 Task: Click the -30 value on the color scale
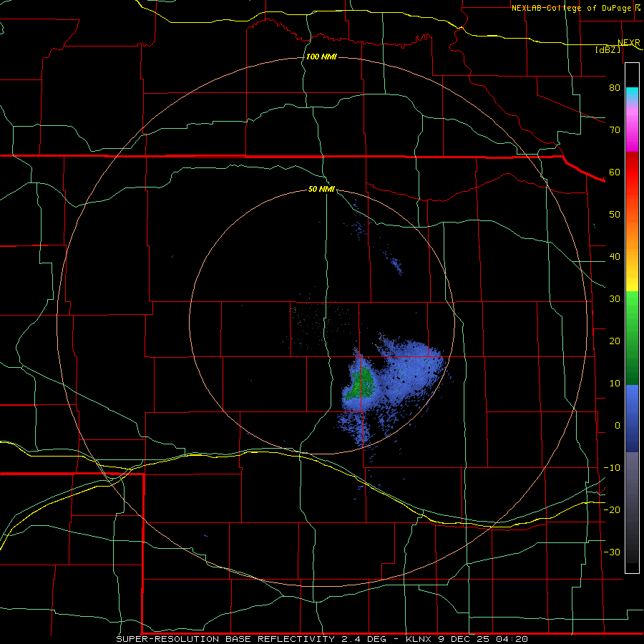pos(612,552)
